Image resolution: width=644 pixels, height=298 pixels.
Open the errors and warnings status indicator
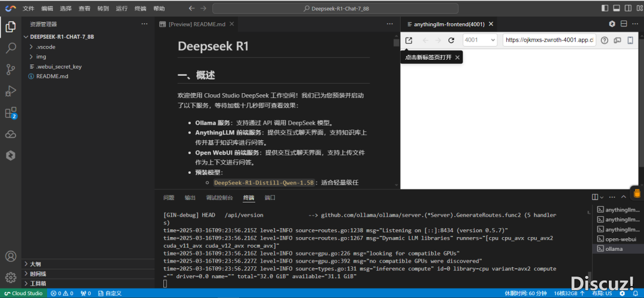(x=62, y=293)
